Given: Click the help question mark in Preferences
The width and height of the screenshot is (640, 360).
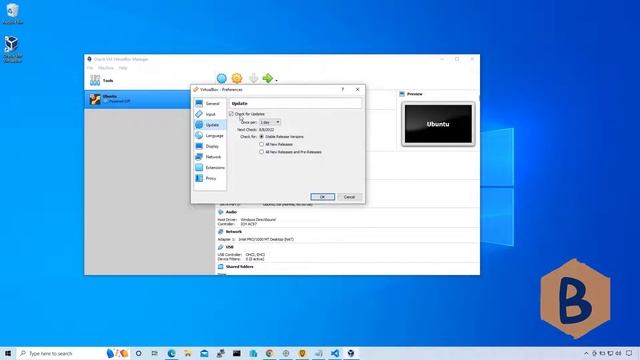Looking at the screenshot, I should point(342,89).
